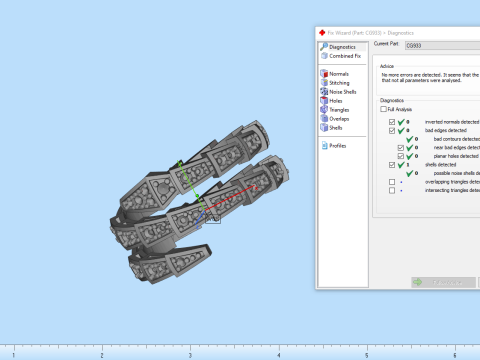
Task: Toggle the inverted normals detected checkbox
Action: tap(392, 122)
